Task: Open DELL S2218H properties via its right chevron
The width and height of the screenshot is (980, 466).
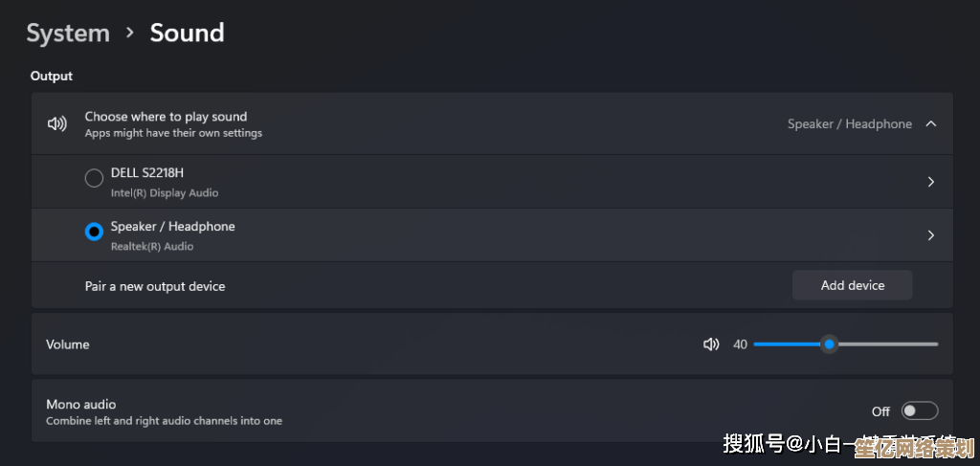Action: 931,182
